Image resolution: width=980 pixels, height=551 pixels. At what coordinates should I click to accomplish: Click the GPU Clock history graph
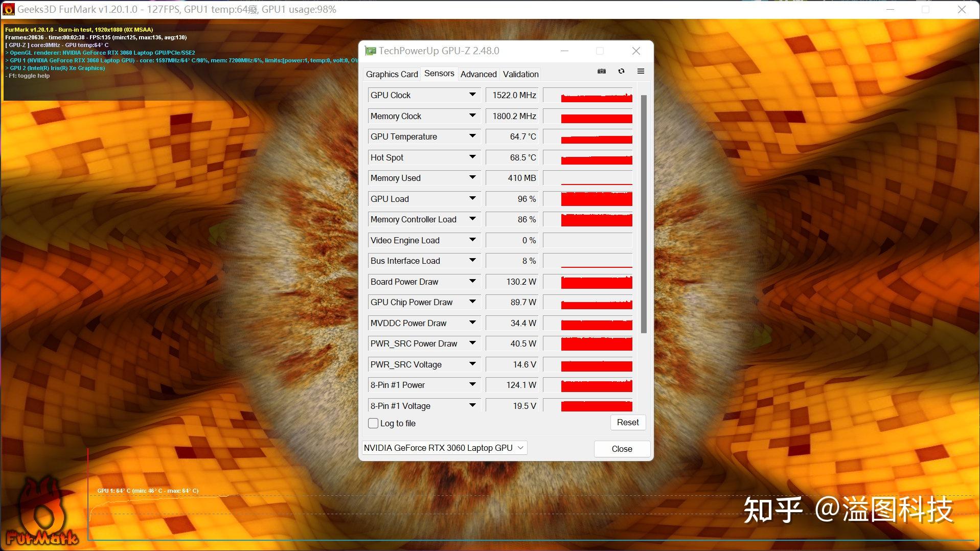[588, 95]
